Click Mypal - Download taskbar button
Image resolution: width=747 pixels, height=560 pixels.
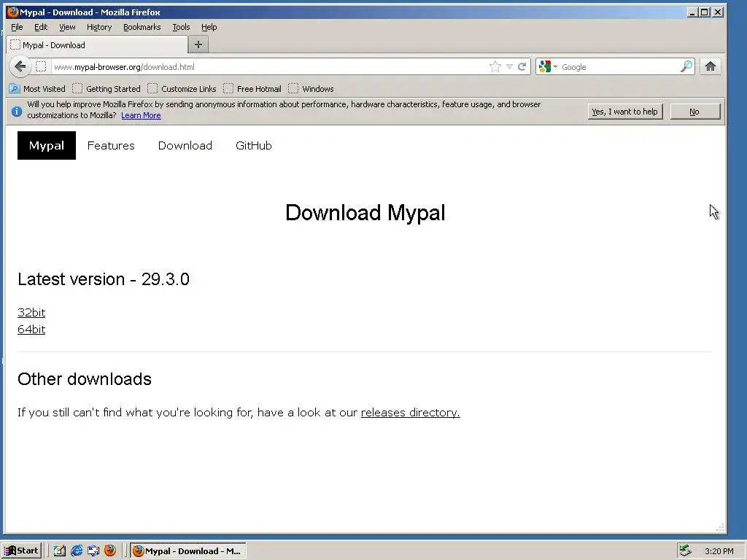click(188, 551)
